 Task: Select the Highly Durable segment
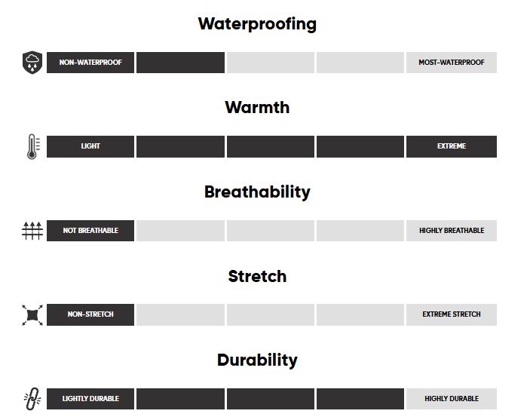point(451,399)
